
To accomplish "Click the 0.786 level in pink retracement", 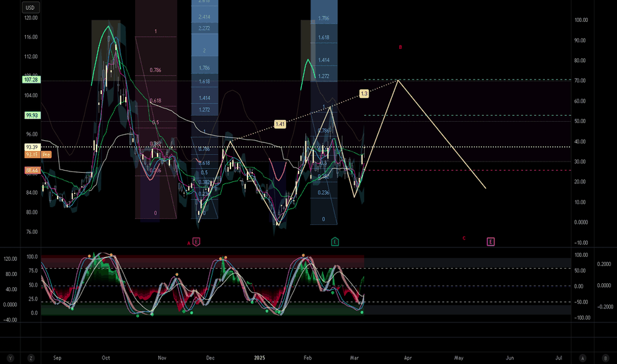I will (x=156, y=70).
